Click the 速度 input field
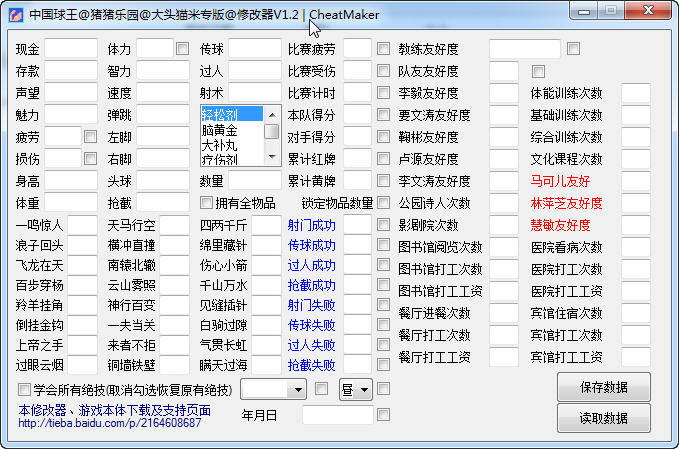 (x=163, y=93)
